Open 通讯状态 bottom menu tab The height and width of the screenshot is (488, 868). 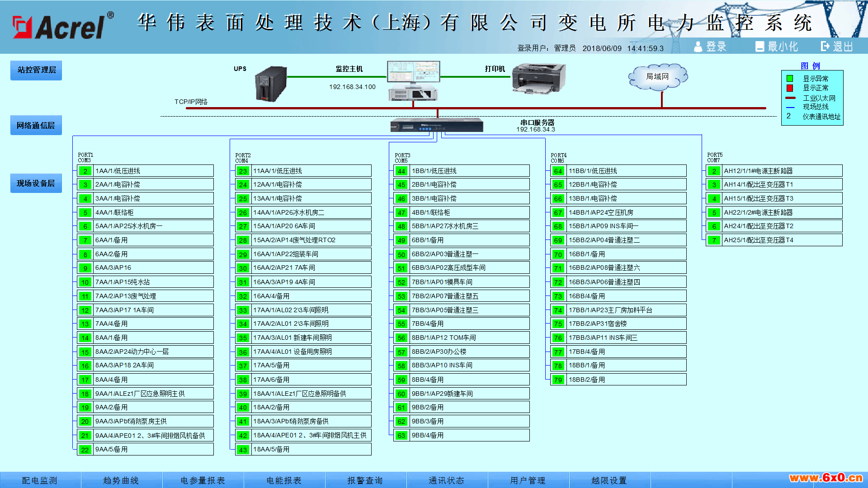click(x=447, y=480)
